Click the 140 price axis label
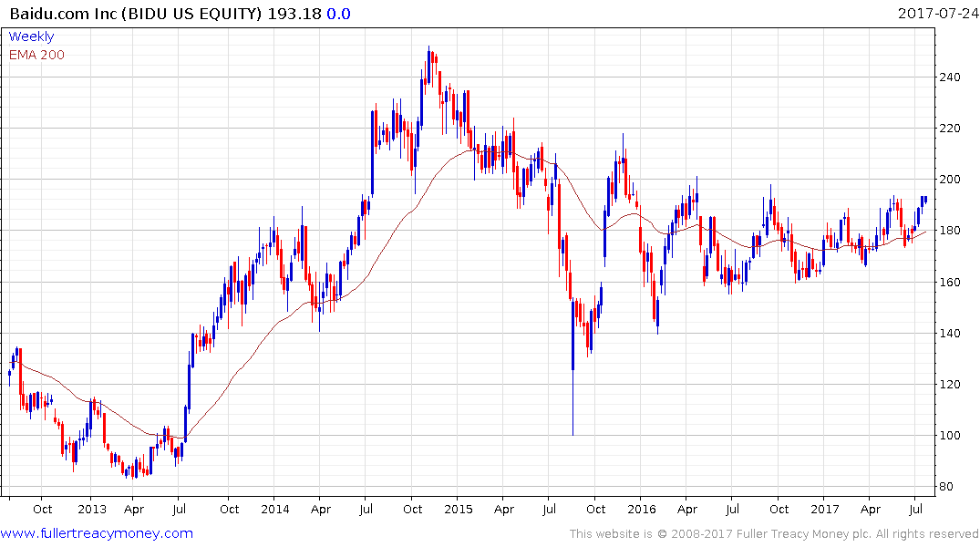980x547 pixels. pyautogui.click(x=949, y=333)
